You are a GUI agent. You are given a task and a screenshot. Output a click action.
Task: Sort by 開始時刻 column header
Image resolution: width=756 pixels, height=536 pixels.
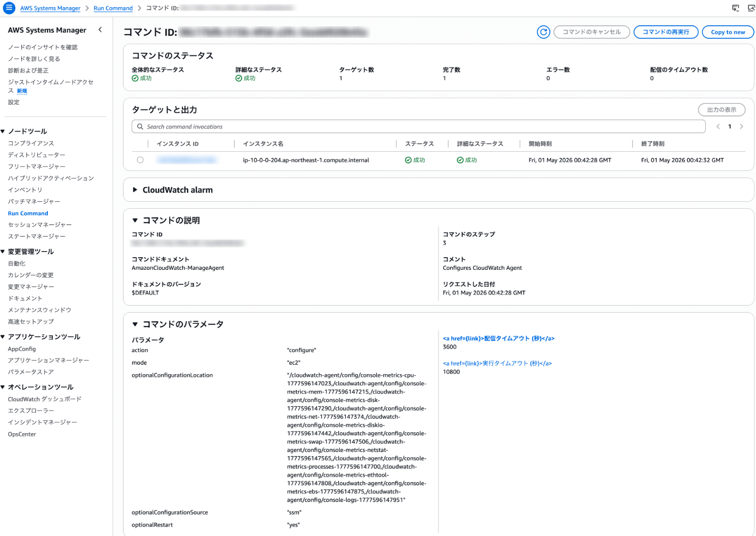click(540, 144)
